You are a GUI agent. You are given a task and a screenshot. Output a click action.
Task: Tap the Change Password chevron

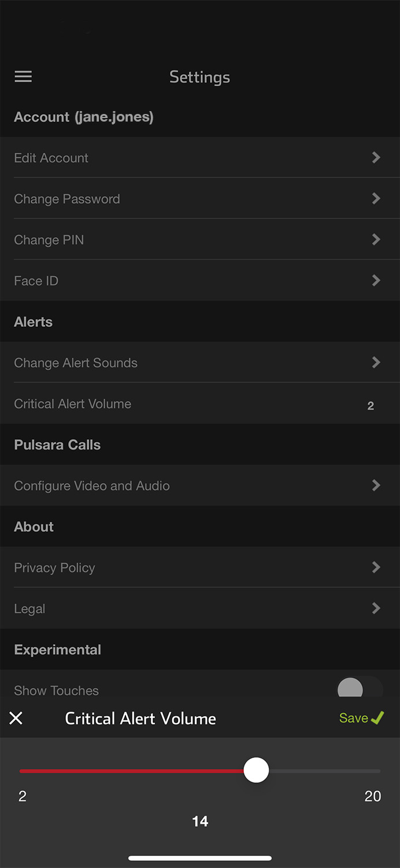(376, 198)
